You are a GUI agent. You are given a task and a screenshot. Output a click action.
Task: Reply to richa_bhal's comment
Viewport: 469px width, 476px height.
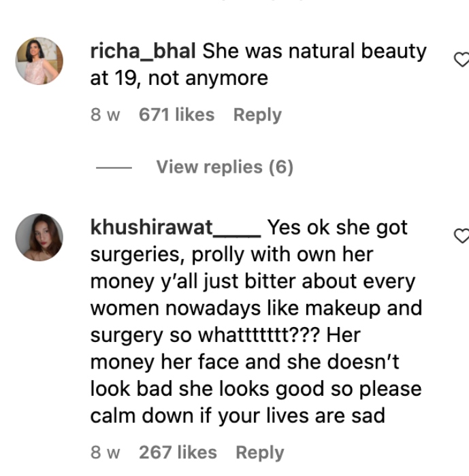click(x=257, y=115)
